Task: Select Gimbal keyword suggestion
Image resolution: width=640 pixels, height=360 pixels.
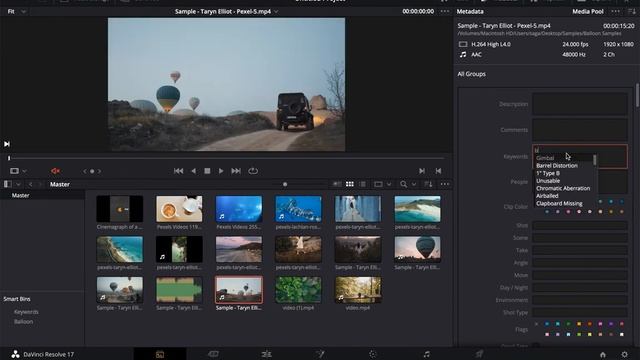Action: (x=545, y=158)
